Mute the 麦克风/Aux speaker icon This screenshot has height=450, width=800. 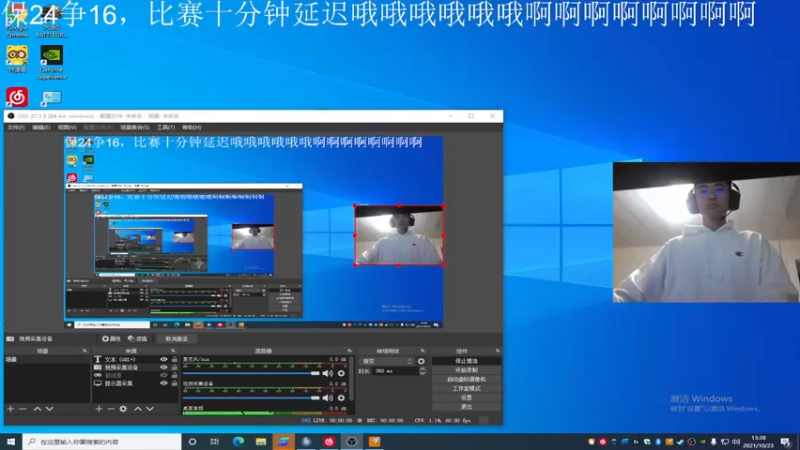click(328, 373)
